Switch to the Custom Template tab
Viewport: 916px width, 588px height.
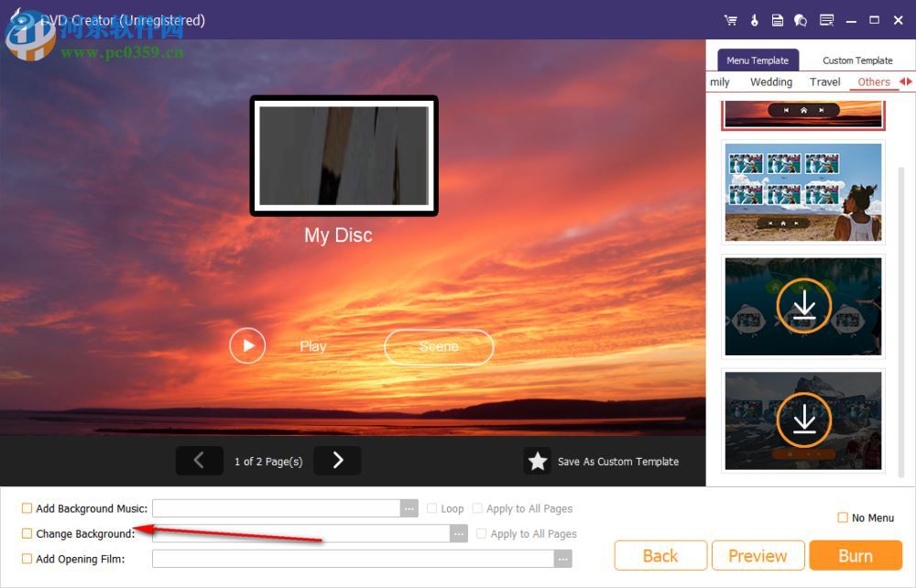click(856, 60)
